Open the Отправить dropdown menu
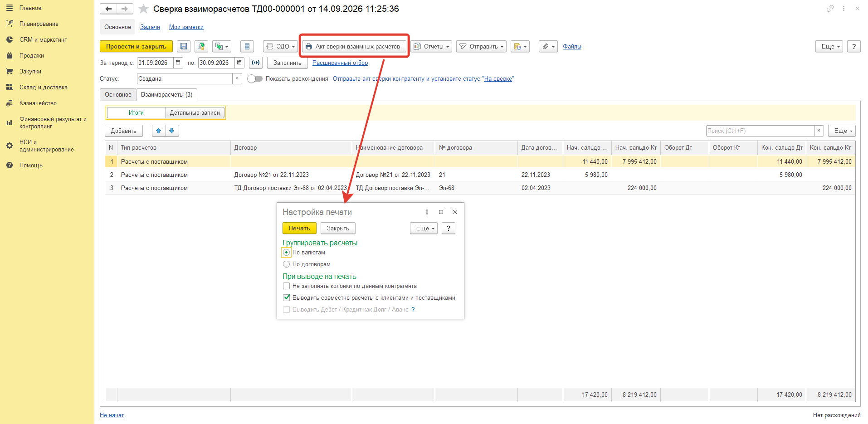The image size is (868, 424). click(x=481, y=46)
